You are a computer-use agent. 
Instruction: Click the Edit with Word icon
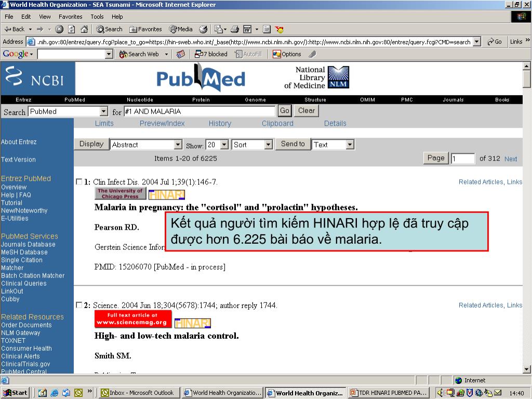coord(247,29)
